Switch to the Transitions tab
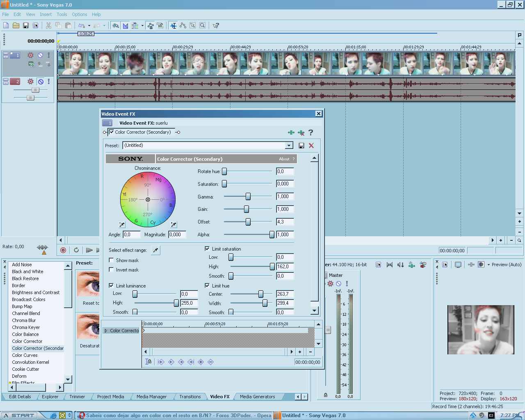 click(x=190, y=397)
